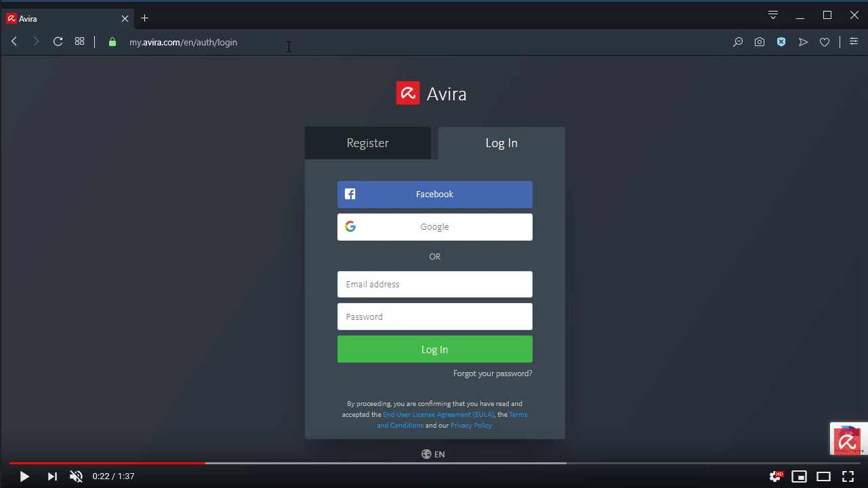868x488 pixels.
Task: Go back to the previous page
Action: [14, 42]
